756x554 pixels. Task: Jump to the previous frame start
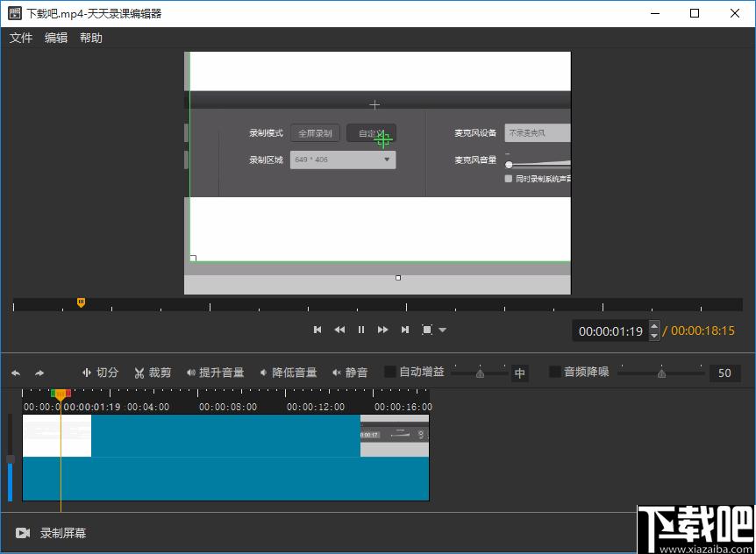[317, 330]
